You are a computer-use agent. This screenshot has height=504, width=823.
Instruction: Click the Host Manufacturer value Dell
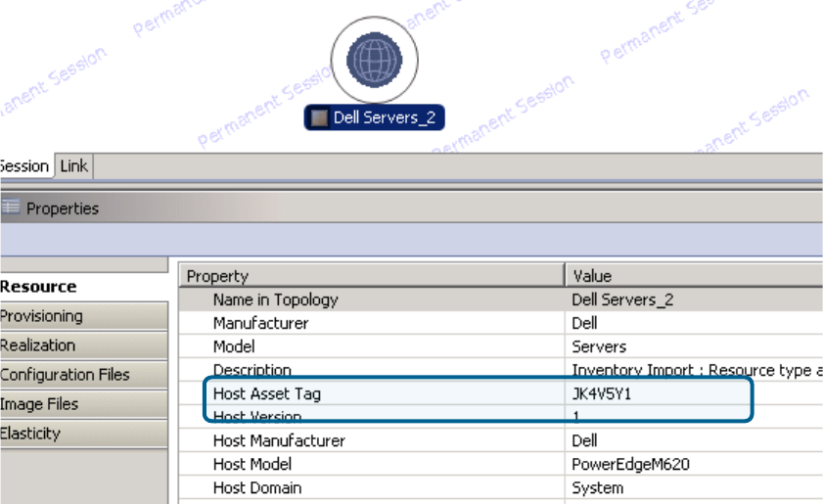pos(584,441)
